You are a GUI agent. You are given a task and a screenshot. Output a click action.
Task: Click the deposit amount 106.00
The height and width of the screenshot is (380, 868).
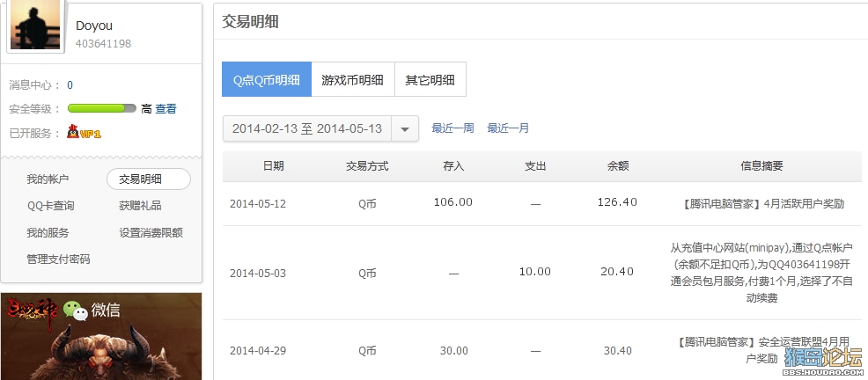pos(453,202)
